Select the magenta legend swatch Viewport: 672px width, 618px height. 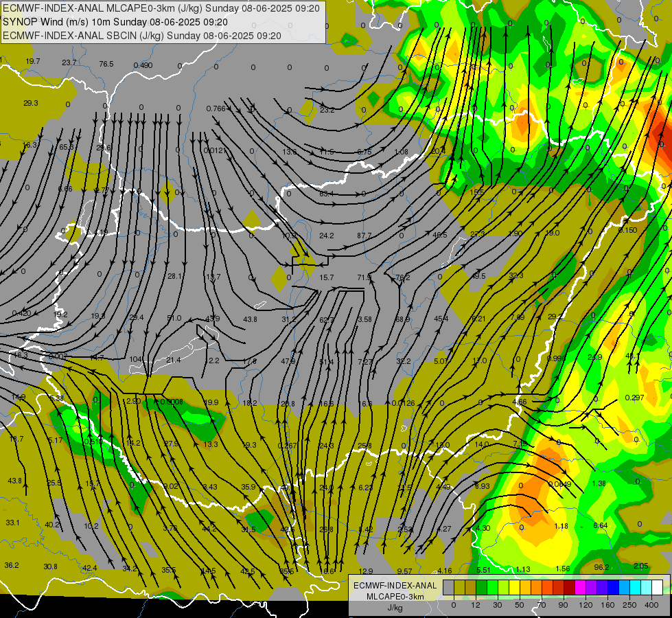(581, 587)
